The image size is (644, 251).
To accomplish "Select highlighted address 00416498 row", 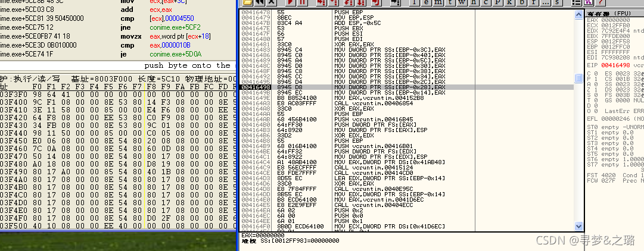I will point(406,87).
